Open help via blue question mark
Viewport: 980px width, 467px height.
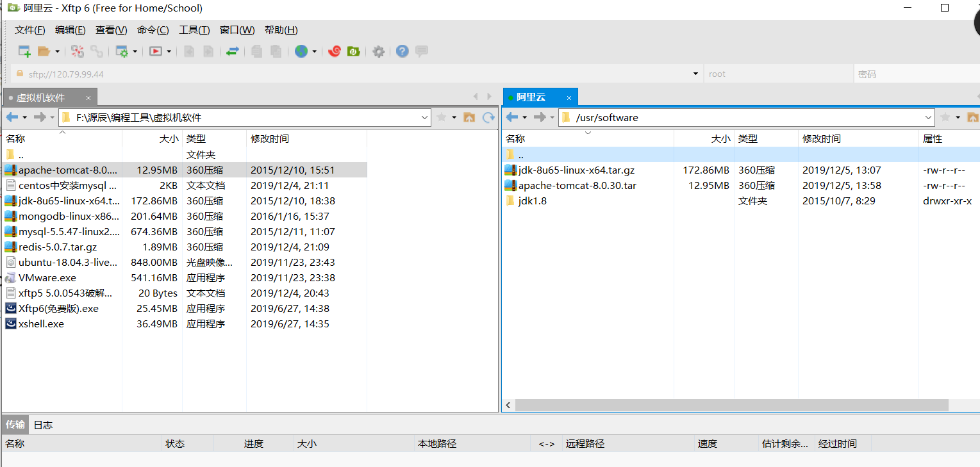click(402, 51)
